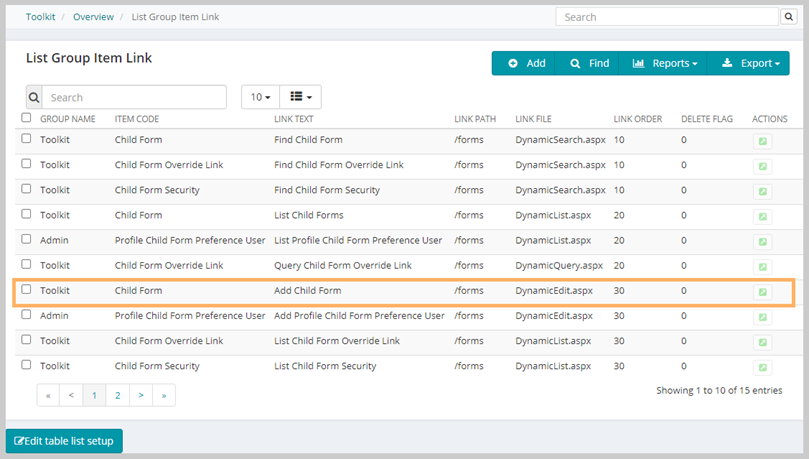
Task: Click edit action icon for Add Child Form row
Action: 763,292
